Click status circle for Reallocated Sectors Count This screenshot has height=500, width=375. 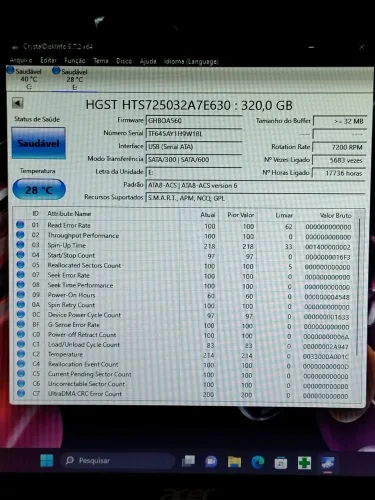coord(20,265)
